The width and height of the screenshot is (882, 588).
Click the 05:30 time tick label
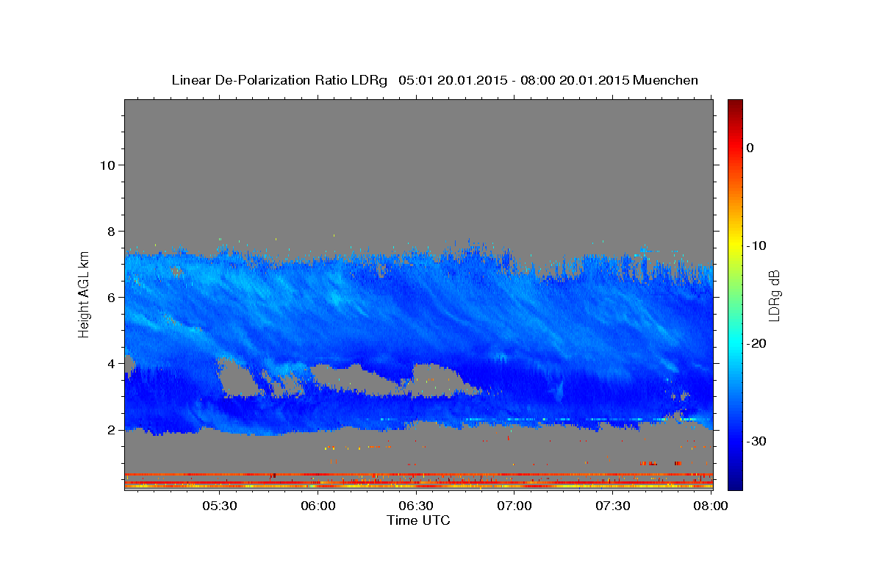pyautogui.click(x=219, y=506)
